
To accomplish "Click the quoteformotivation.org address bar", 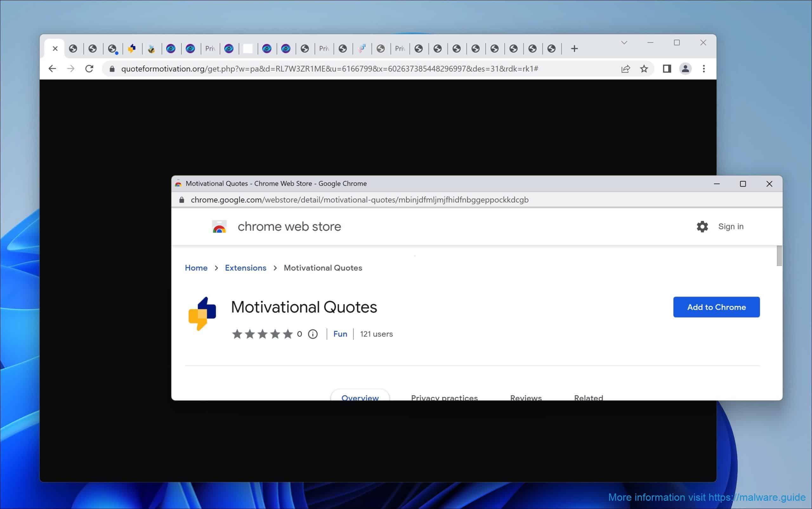I will [x=329, y=69].
